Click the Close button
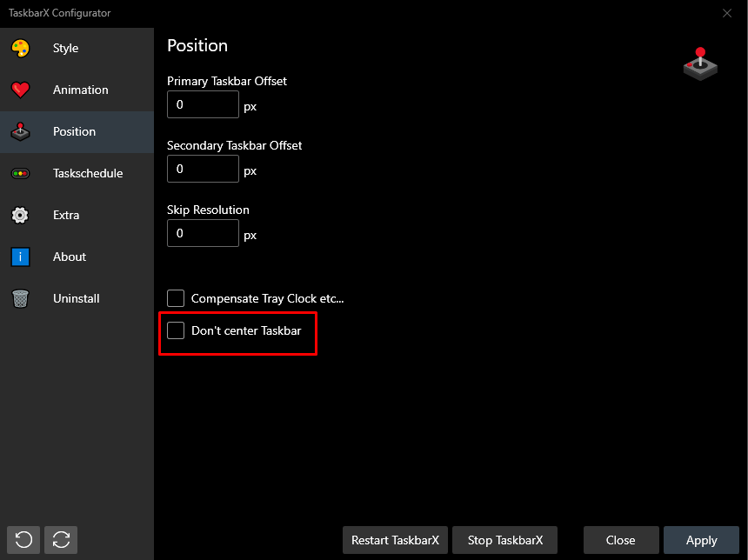Viewport: 748px width, 560px height. point(621,540)
